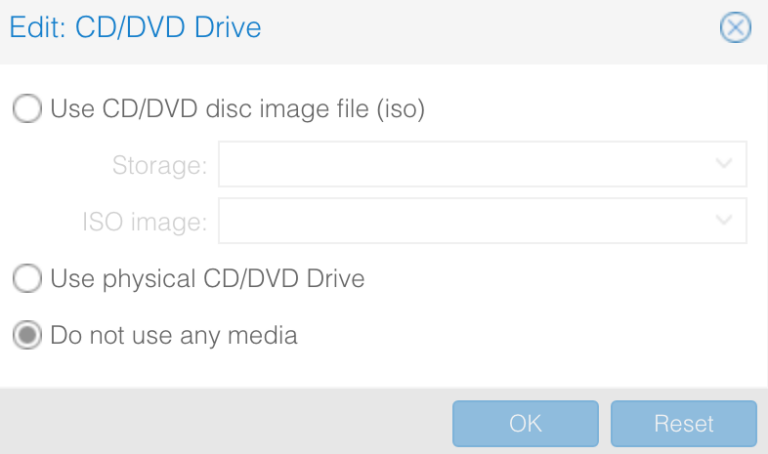The image size is (768, 454).
Task: Click the "Edit: CD/DVD Drive" title text
Action: coord(135,28)
